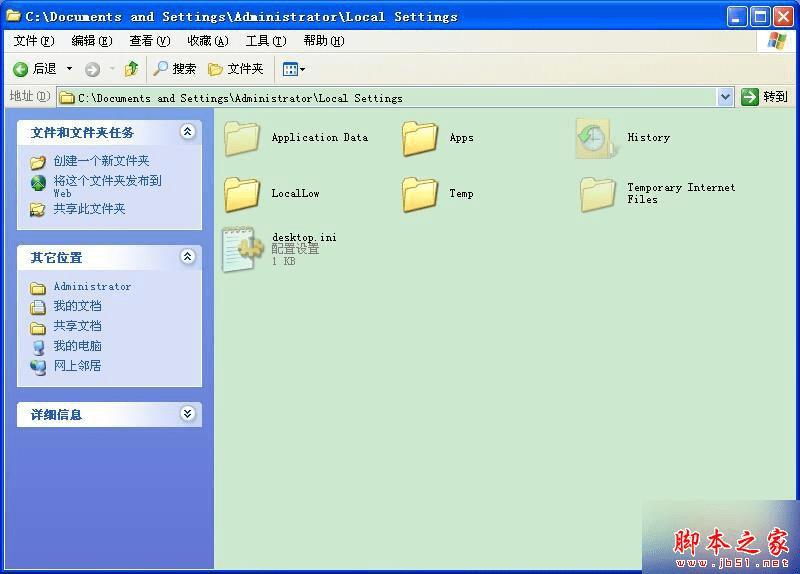
Task: Maximize the Local Settings window
Action: pos(760,17)
